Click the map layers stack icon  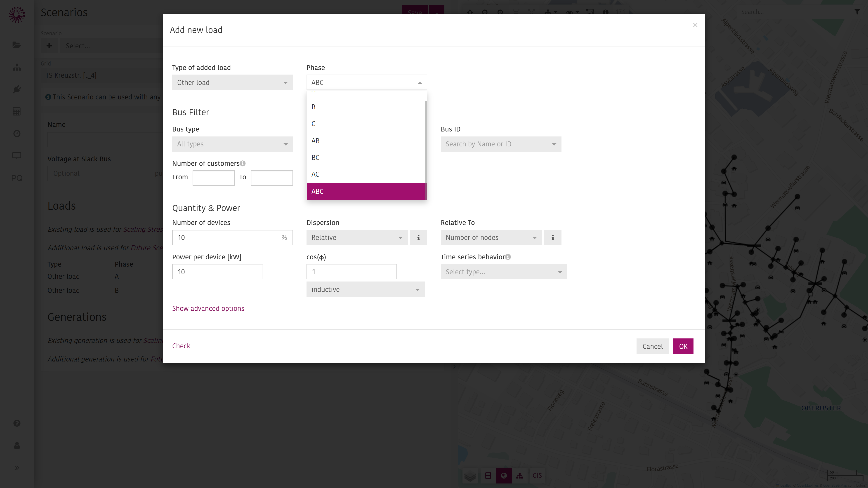tap(470, 476)
